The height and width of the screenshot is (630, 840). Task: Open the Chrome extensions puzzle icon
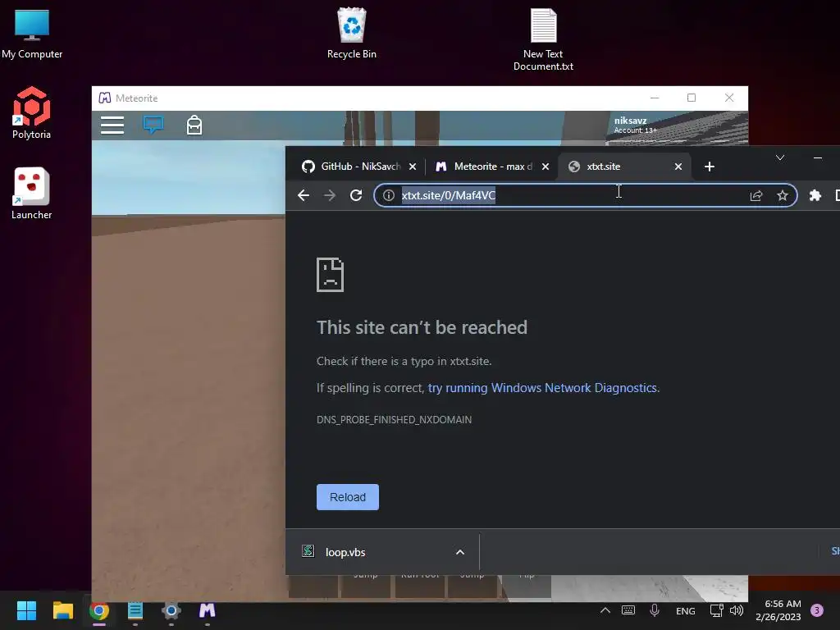[815, 195]
